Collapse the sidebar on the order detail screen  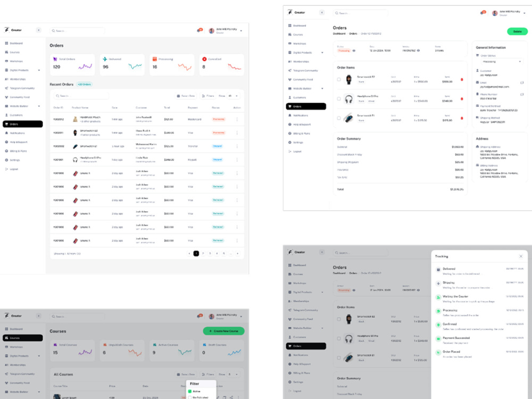tap(322, 13)
